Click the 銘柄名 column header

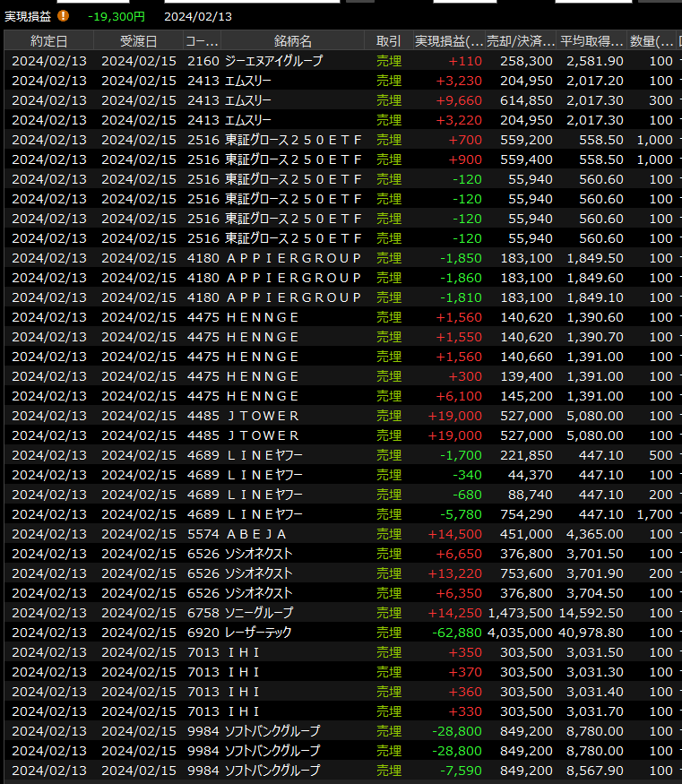coord(292,41)
